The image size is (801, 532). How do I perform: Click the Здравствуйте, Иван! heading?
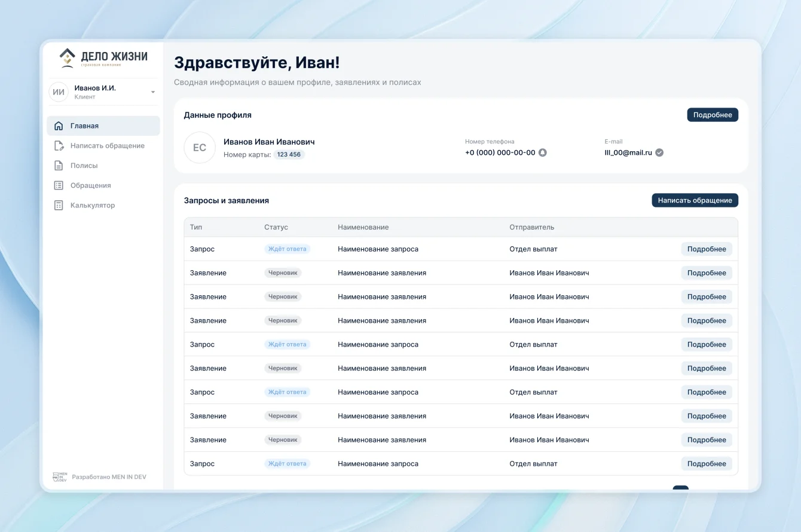pos(257,63)
